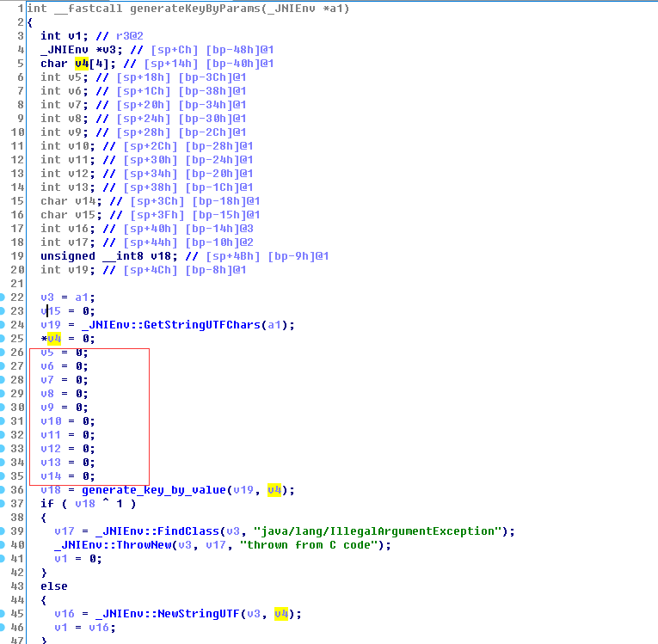This screenshot has width=658, height=644.
Task: Click the _JNIEnv::ThrowNew call
Action: click(x=113, y=545)
